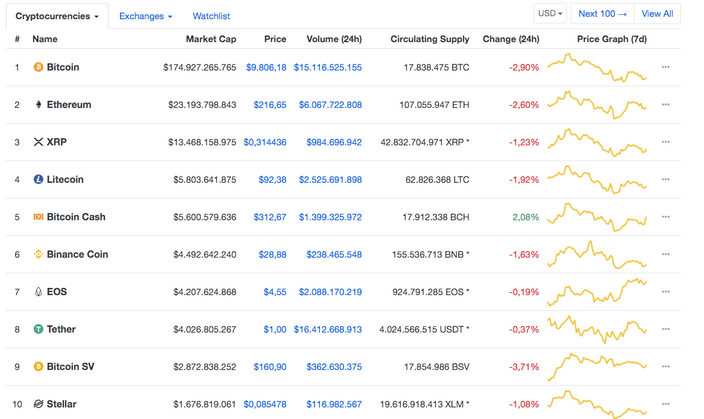Click the Tether logo icon

[x=38, y=329]
